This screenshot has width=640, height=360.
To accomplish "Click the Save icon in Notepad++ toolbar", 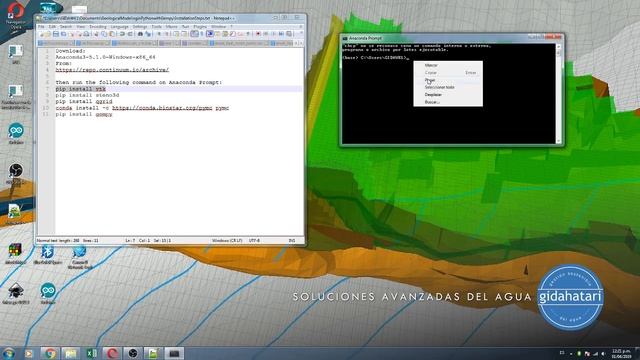I will [x=56, y=34].
